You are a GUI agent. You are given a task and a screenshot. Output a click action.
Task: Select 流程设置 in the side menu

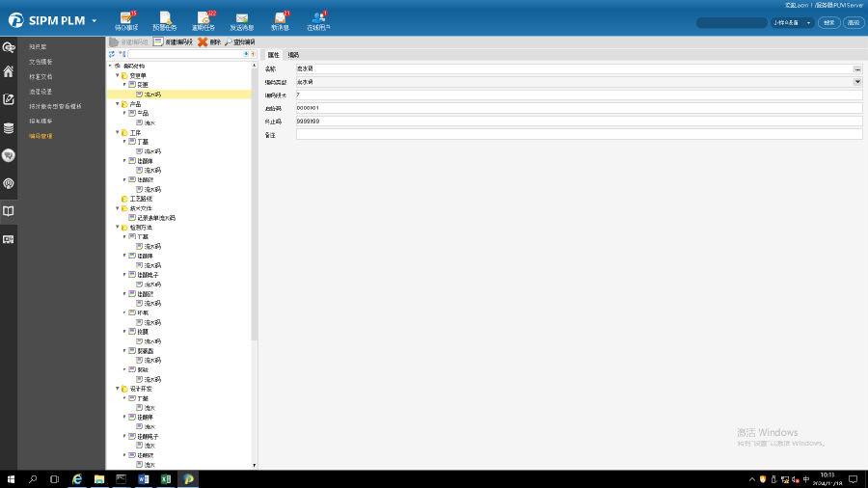tap(41, 92)
